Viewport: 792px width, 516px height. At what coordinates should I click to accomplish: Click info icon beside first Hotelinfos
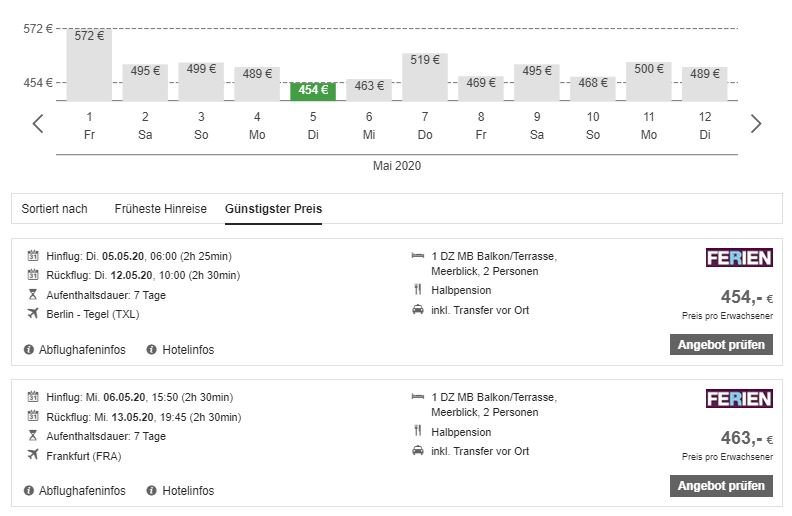point(152,350)
